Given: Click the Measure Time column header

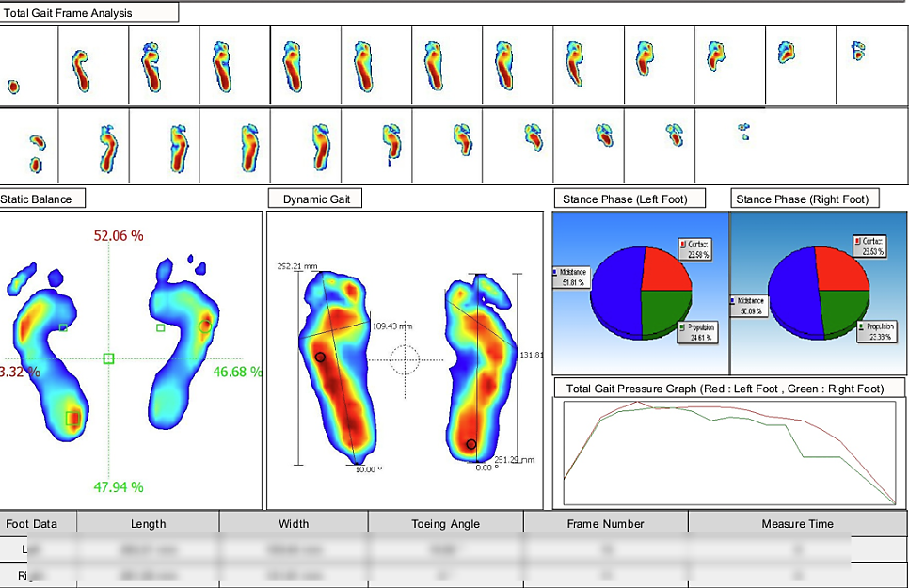Looking at the screenshot, I should point(798,524).
